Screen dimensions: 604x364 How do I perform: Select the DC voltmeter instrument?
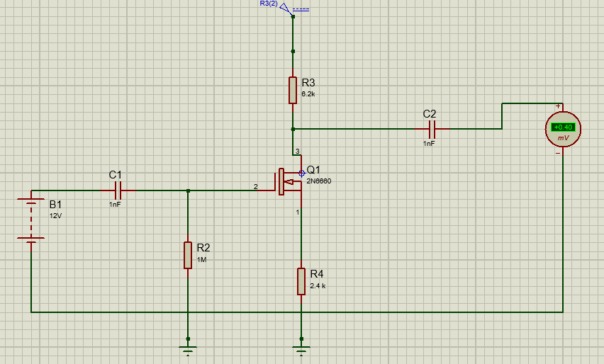point(563,129)
